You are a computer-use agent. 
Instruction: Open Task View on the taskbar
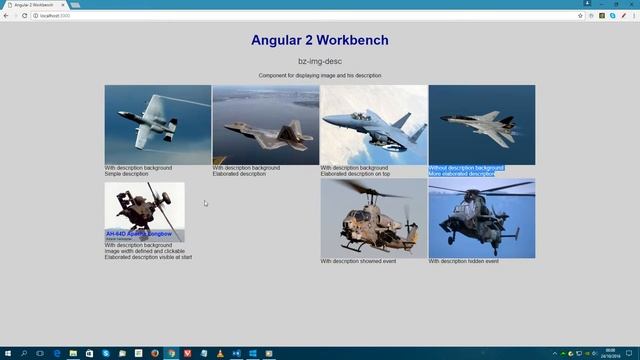click(40, 353)
